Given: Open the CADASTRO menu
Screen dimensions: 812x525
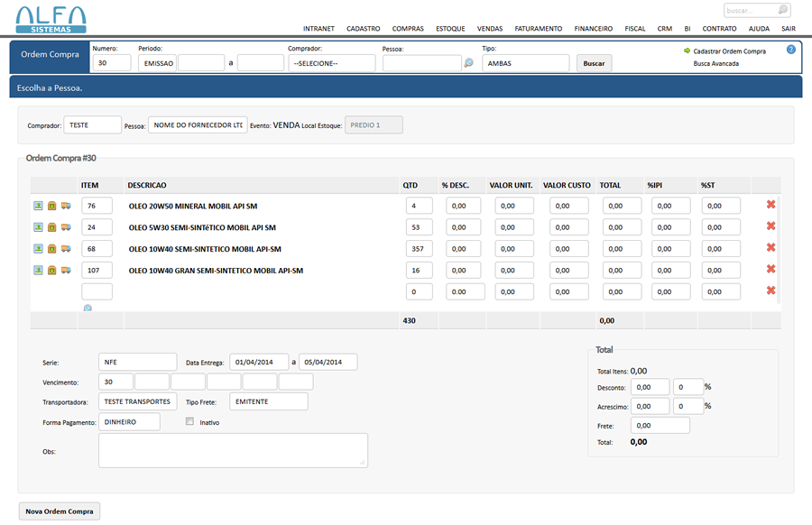Looking at the screenshot, I should pyautogui.click(x=363, y=29).
